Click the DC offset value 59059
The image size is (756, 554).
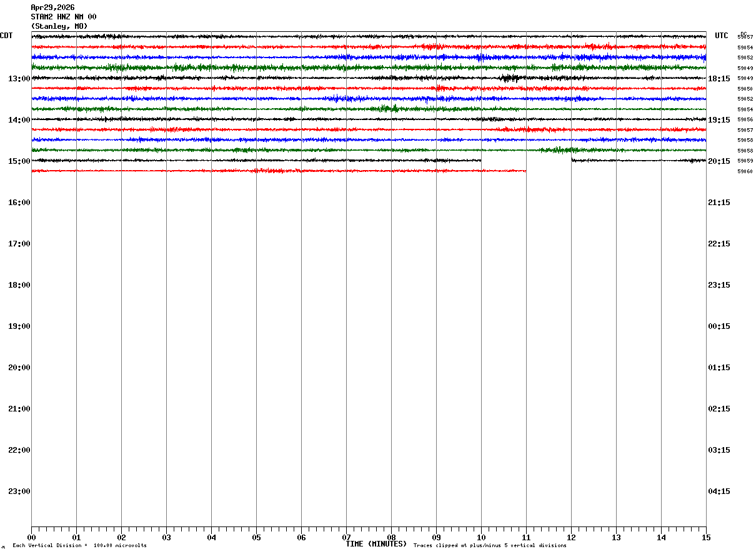pyautogui.click(x=745, y=161)
